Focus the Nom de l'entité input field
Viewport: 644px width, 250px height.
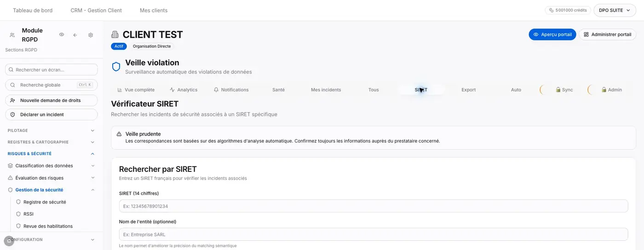tap(374, 234)
